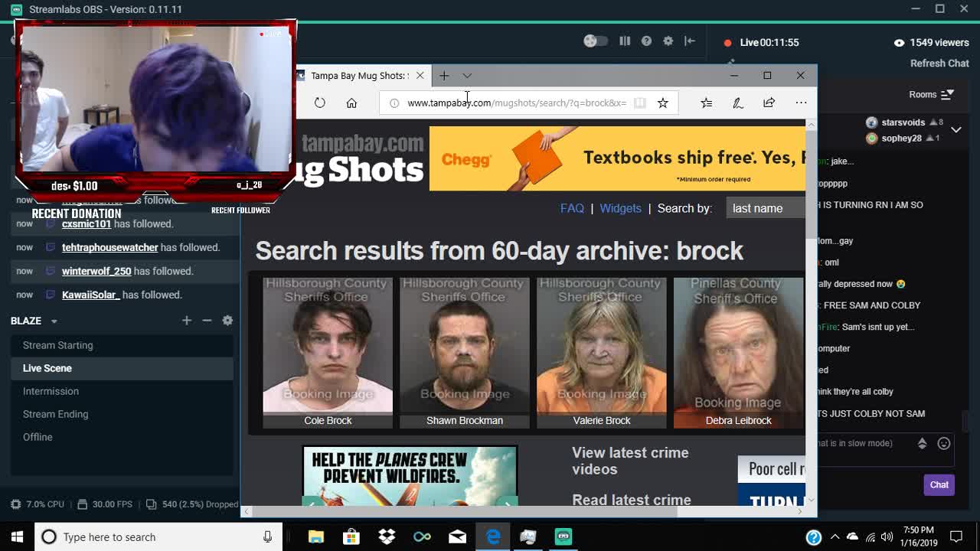Collapse the chat panel with the arrow icon
Image resolution: width=980 pixels, height=551 pixels.
point(690,41)
